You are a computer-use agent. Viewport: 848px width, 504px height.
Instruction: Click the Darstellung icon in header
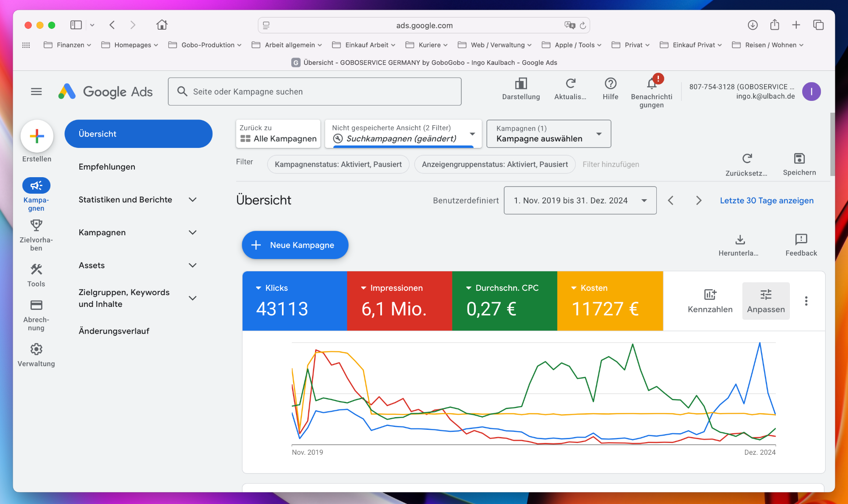click(521, 84)
